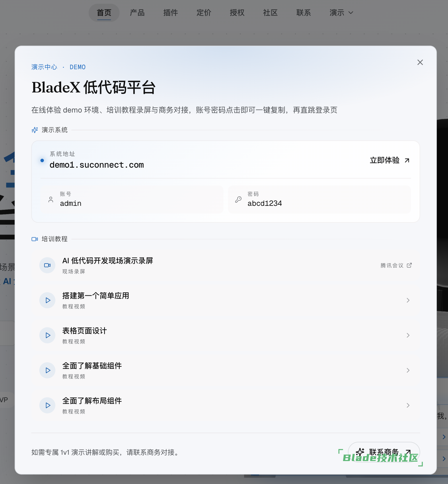Open AI 低代码开发现场演示录屏 recording
The width and height of the screenshot is (448, 484).
(226, 265)
